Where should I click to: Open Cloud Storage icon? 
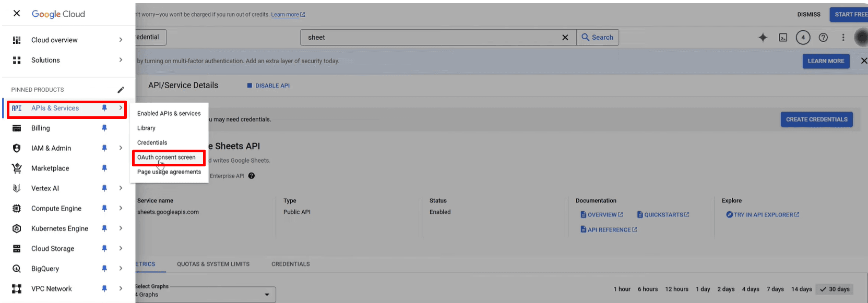17,249
